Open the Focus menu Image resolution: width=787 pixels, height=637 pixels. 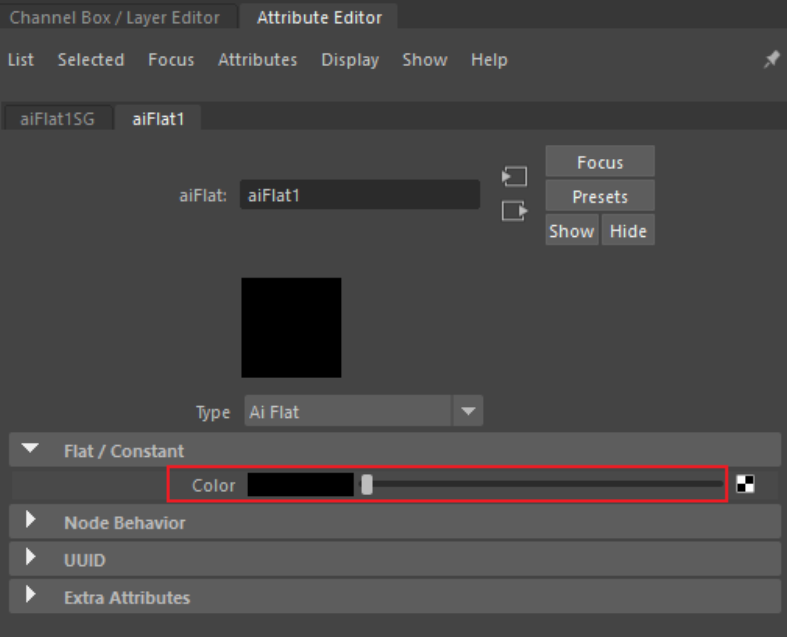[x=171, y=60]
